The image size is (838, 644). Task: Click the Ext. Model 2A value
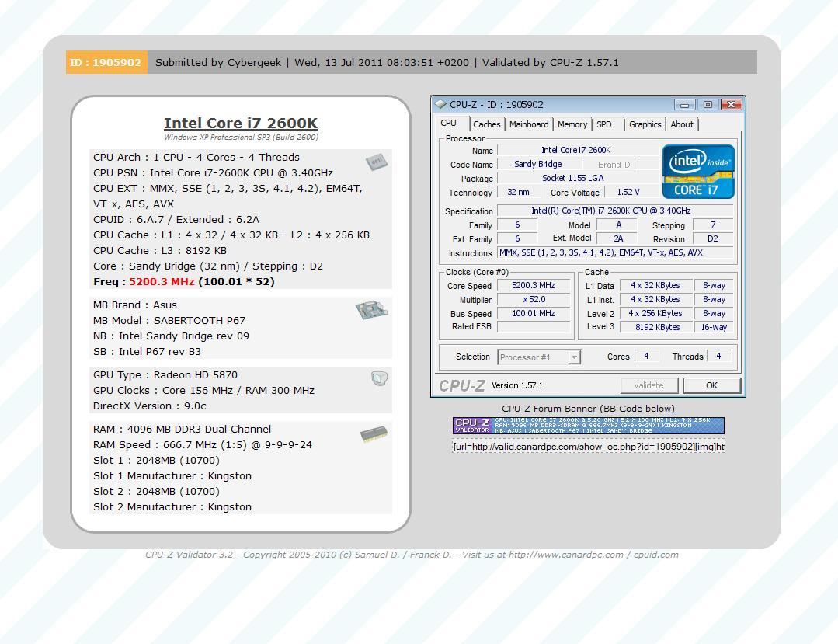pos(617,239)
